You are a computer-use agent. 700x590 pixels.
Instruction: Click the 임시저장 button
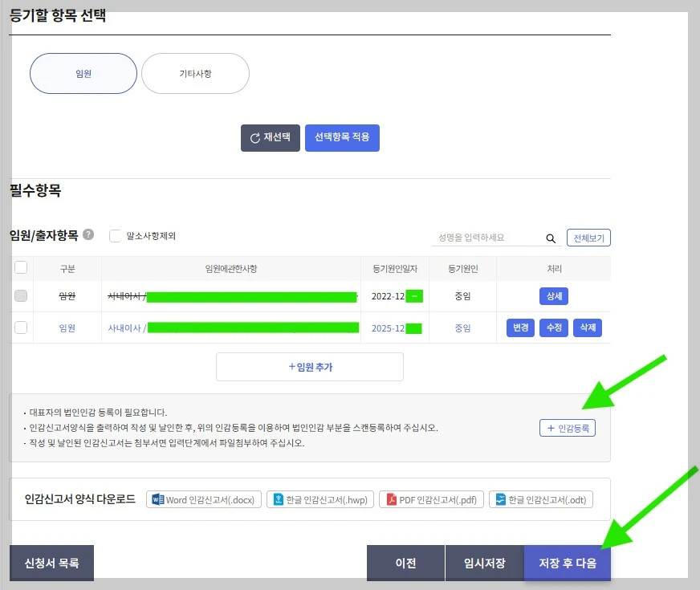[x=484, y=564]
